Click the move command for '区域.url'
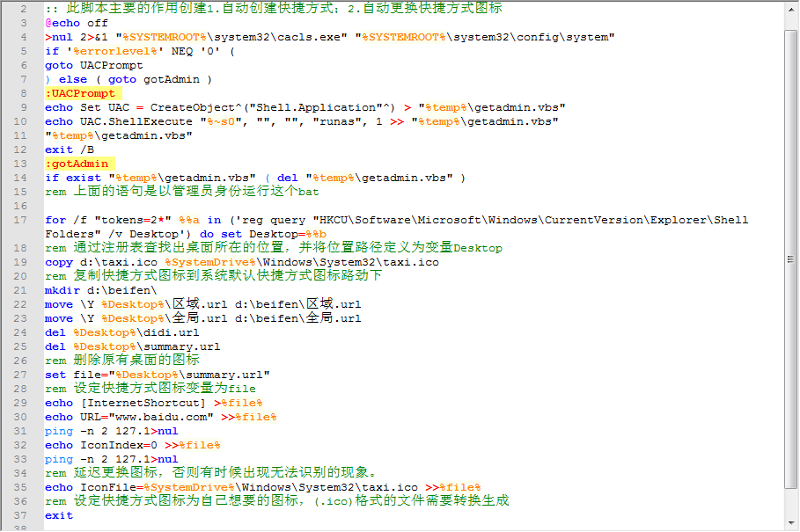Viewport: 800px width, 532px height. [202, 304]
